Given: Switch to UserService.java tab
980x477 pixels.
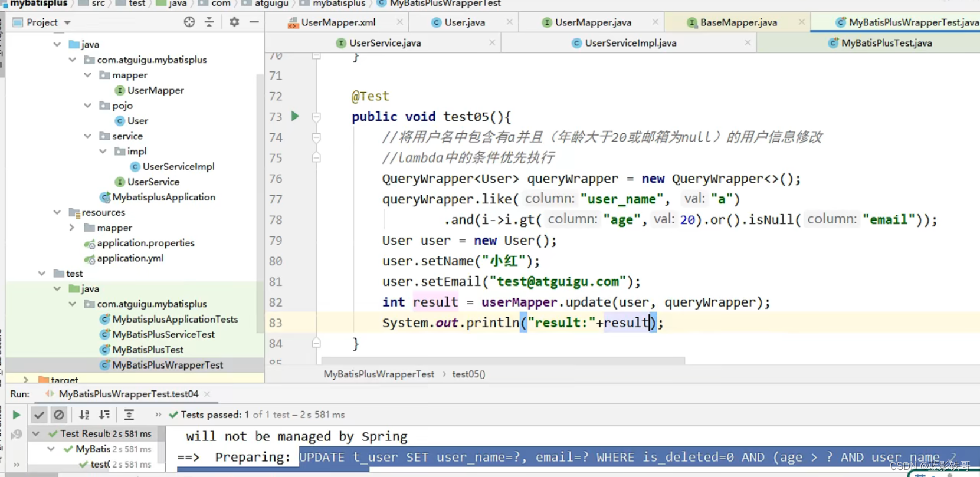Looking at the screenshot, I should point(385,43).
